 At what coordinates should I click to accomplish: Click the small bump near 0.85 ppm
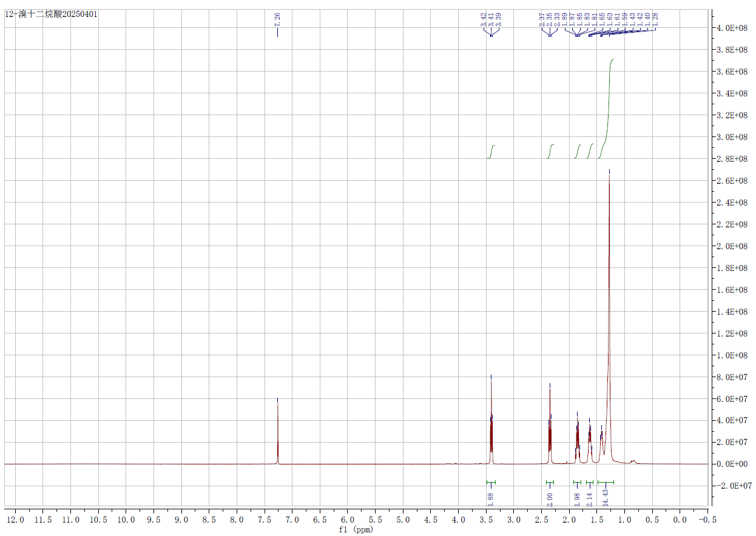(x=633, y=461)
